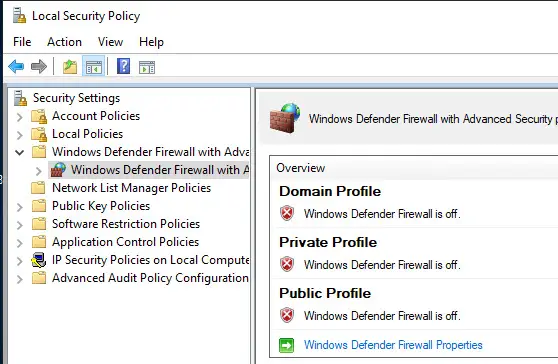Screen dimensions: 558x364
Task: Click Domain Profile red shield icon
Action: (x=287, y=213)
